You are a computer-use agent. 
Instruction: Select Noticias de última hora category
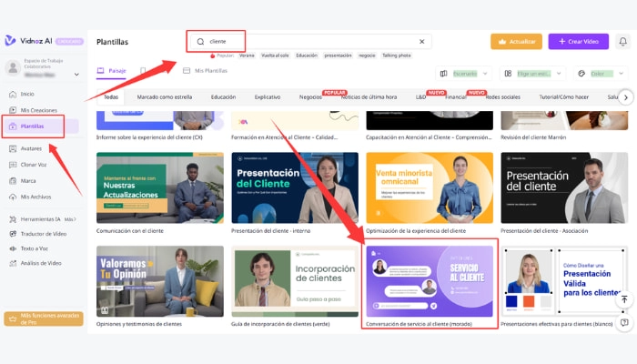coord(369,97)
